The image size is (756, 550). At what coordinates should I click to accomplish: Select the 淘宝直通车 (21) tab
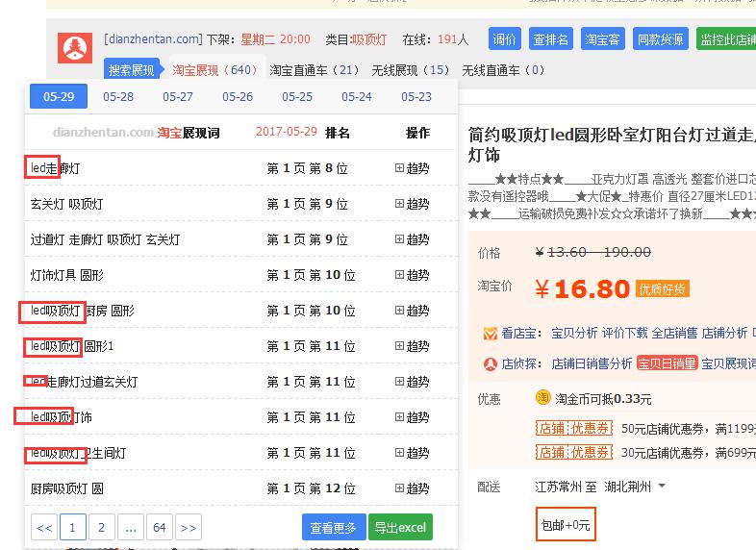point(314,70)
